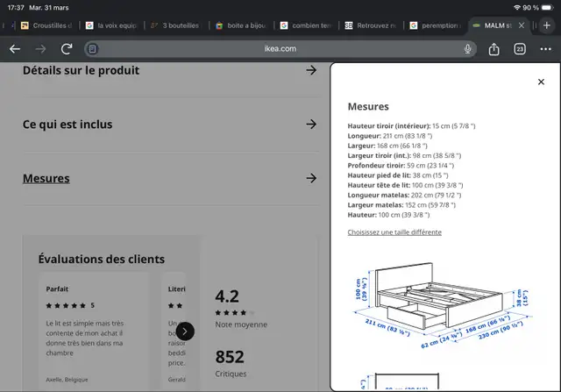This screenshot has height=392, width=561.
Task: Open the browser three-dots menu
Action: tap(545, 49)
